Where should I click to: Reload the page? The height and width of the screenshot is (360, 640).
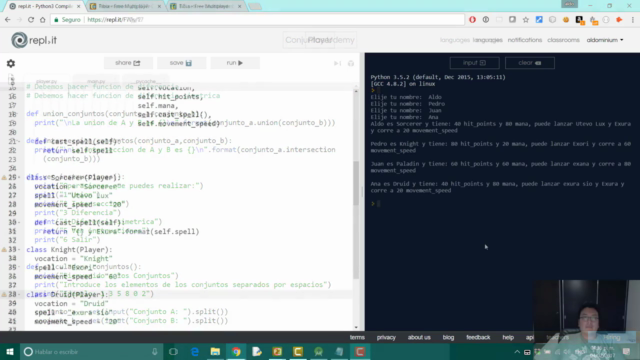click(31, 20)
